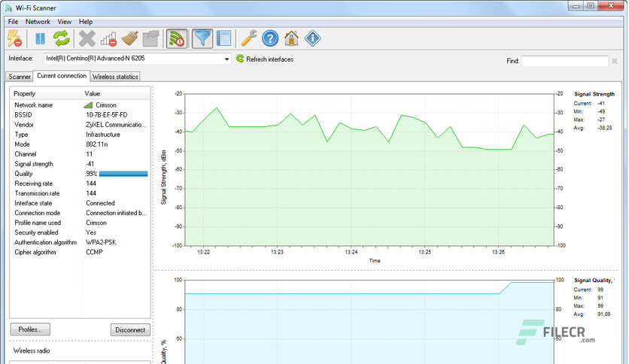Click the house home page icon
629x364 pixels.
292,39
